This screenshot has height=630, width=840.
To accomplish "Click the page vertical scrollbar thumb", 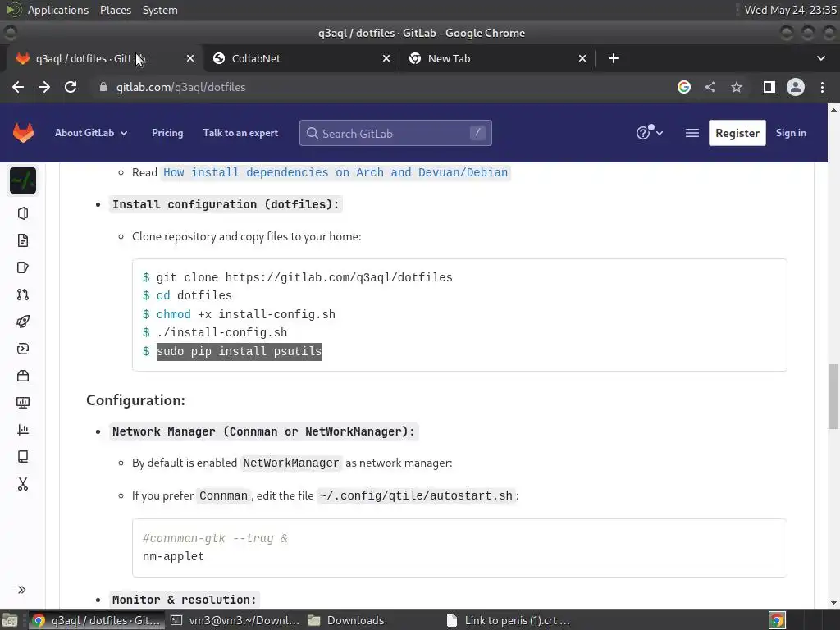I will (833, 396).
